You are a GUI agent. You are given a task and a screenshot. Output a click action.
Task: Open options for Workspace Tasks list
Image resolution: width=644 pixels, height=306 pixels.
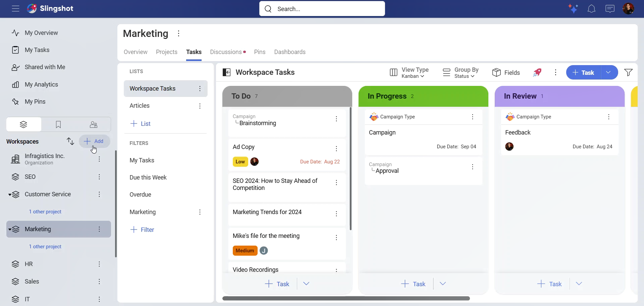pos(200,89)
